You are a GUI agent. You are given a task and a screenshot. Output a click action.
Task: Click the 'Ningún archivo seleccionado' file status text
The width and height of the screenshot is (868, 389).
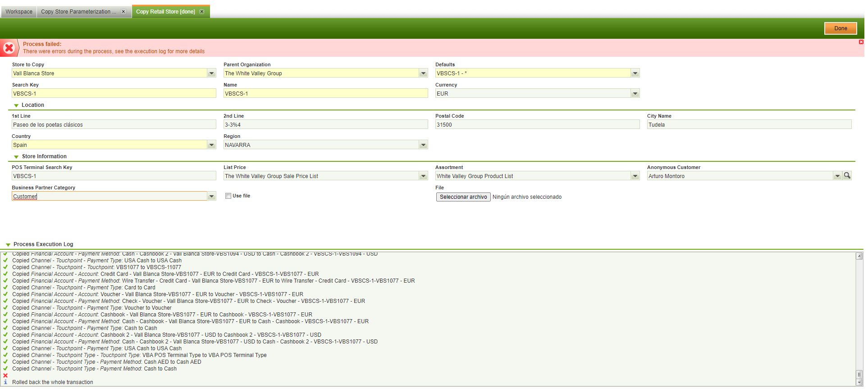coord(527,197)
